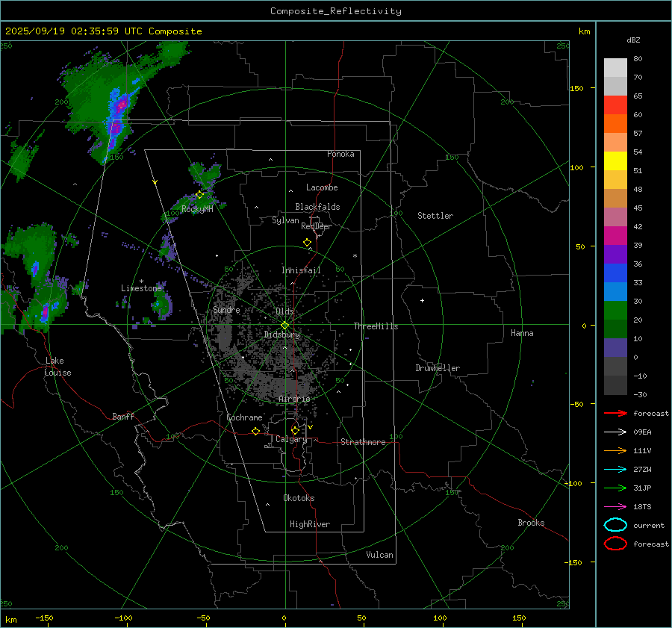
Task: Click the yellow diamond marker beside Cochrane
Action: point(256,432)
